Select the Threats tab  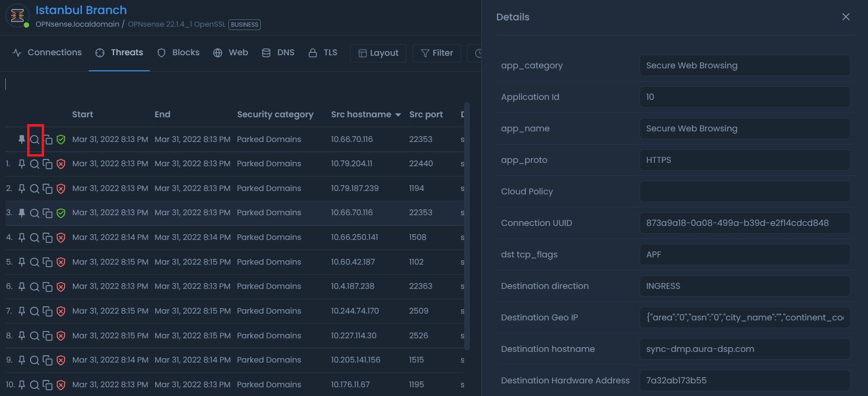pos(119,53)
